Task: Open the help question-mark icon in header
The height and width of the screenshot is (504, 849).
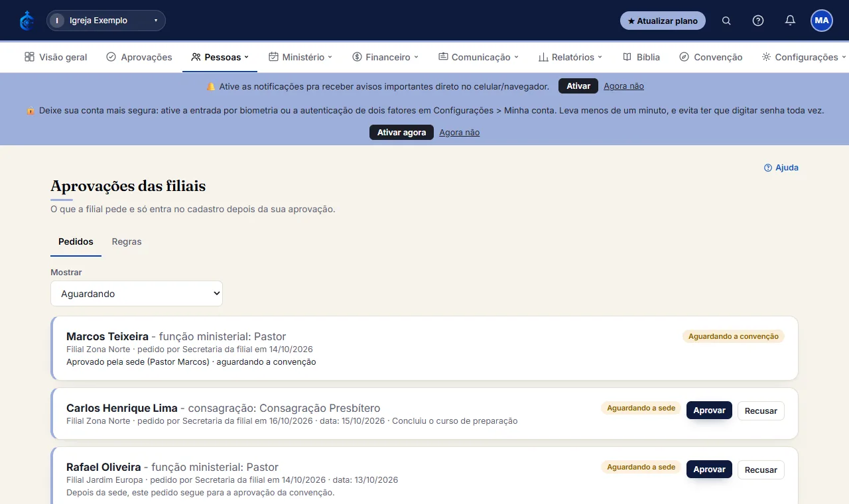Action: [x=758, y=21]
